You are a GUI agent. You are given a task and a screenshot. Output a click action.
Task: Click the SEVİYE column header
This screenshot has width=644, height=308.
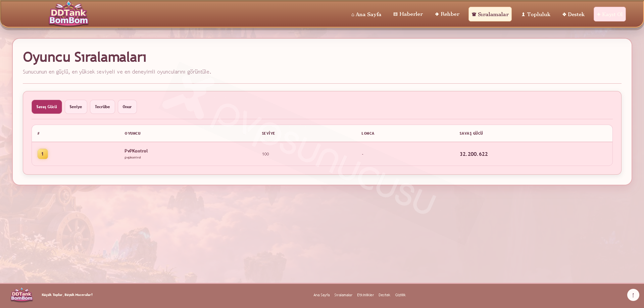[268, 133]
